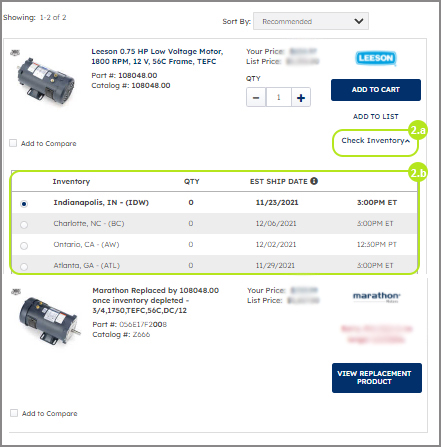Decrease quantity with the minus button
This screenshot has height=447, width=441.
click(x=256, y=98)
